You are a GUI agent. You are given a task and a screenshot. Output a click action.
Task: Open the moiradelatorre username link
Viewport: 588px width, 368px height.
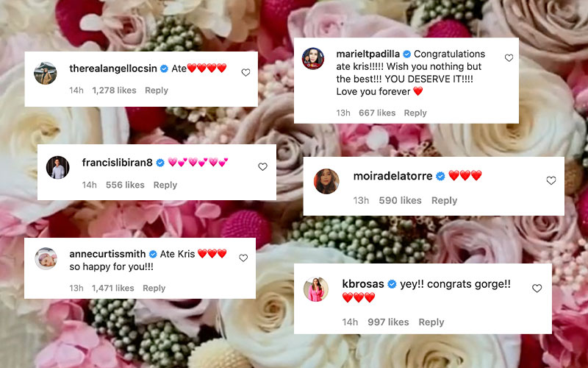[392, 176]
